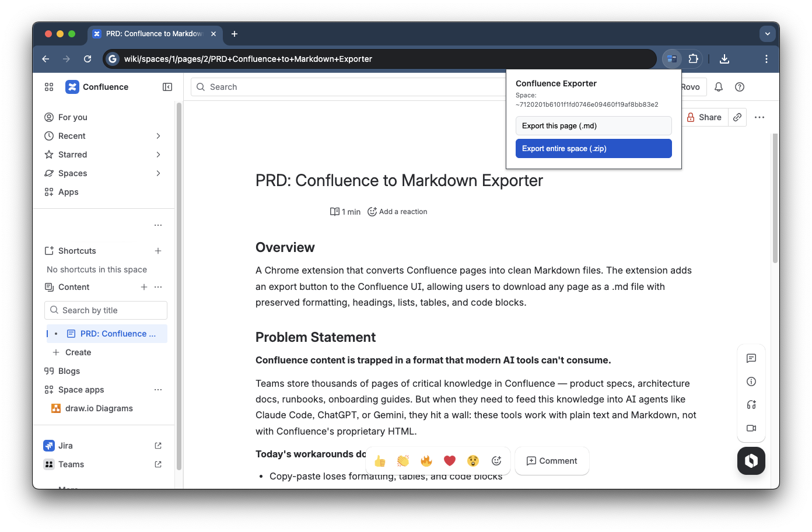Click Export entire space (.zip)
This screenshot has height=532, width=812.
coord(593,148)
